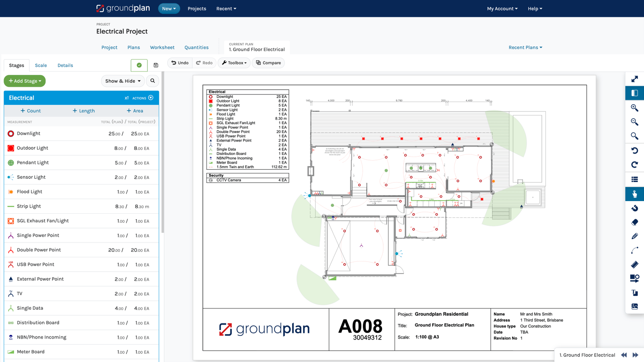644x362 pixels.
Task: Activate the Compare button
Action: [268, 63]
